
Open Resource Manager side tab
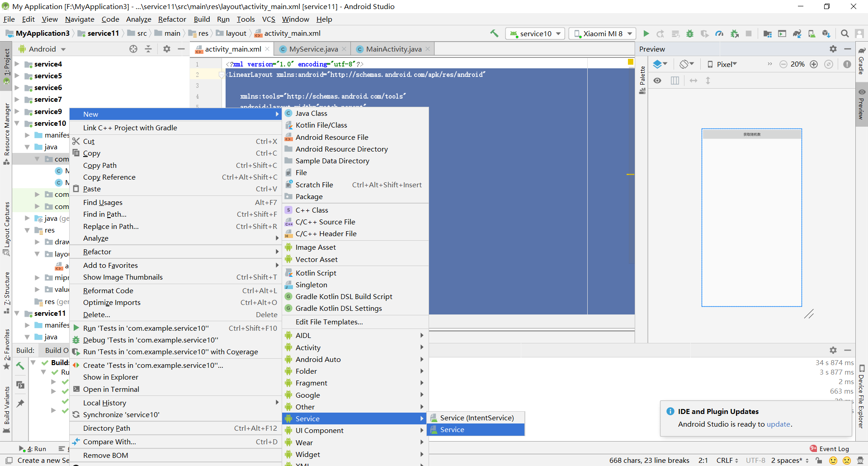click(6, 134)
